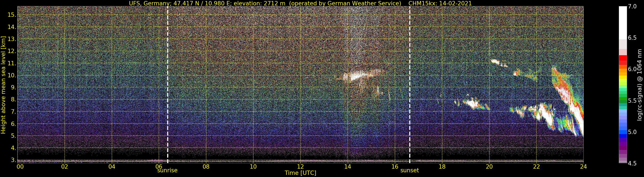This screenshot has width=644, height=177.
Task: Click the '4.' height tick label
Action: 13,148
